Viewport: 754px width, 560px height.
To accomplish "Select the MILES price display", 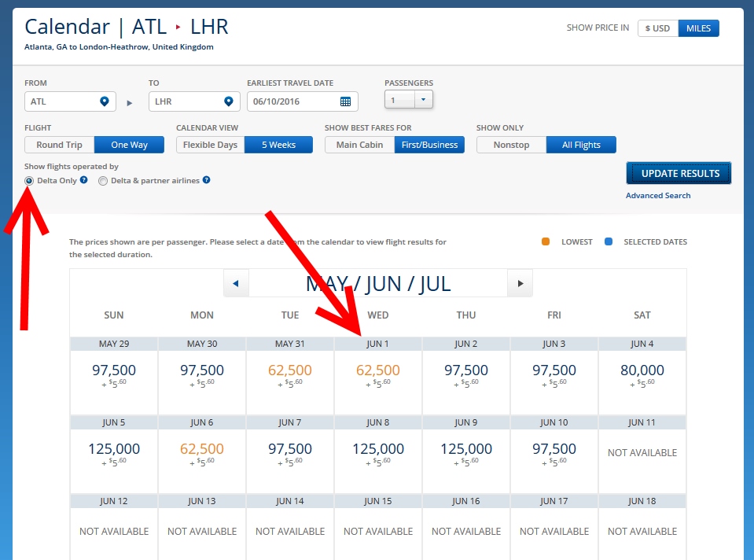I will coord(698,28).
